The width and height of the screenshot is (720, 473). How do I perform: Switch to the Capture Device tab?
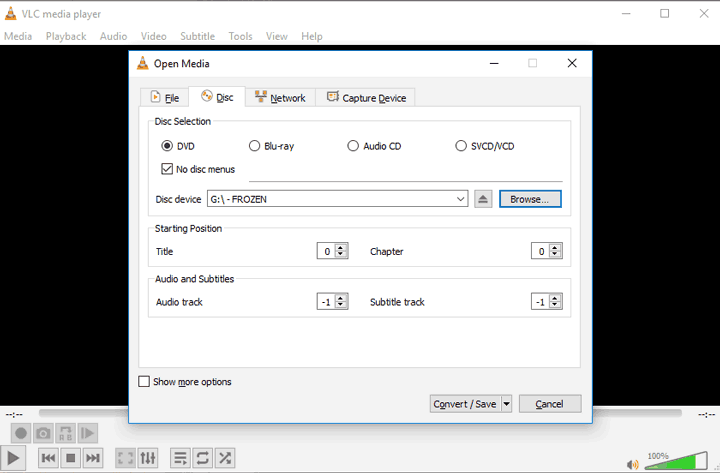[366, 97]
